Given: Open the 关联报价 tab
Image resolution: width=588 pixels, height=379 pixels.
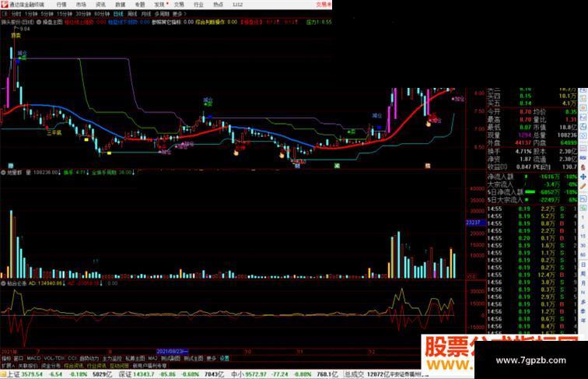Looking at the screenshot, I should pyautogui.click(x=28, y=366).
